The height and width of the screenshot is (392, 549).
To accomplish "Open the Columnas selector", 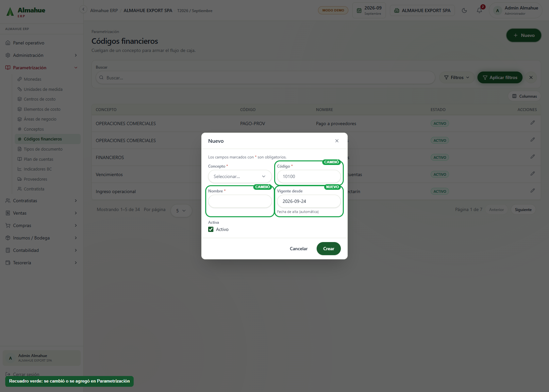I will (x=524, y=96).
